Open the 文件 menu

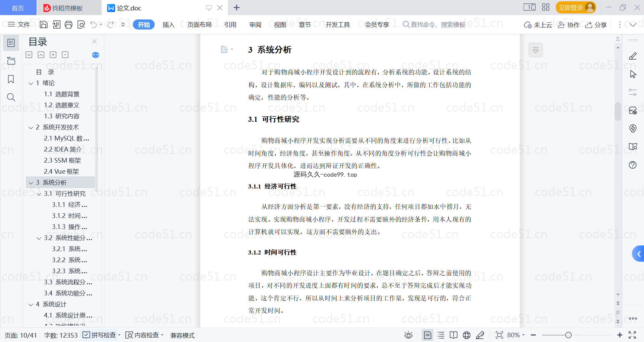pyautogui.click(x=19, y=24)
